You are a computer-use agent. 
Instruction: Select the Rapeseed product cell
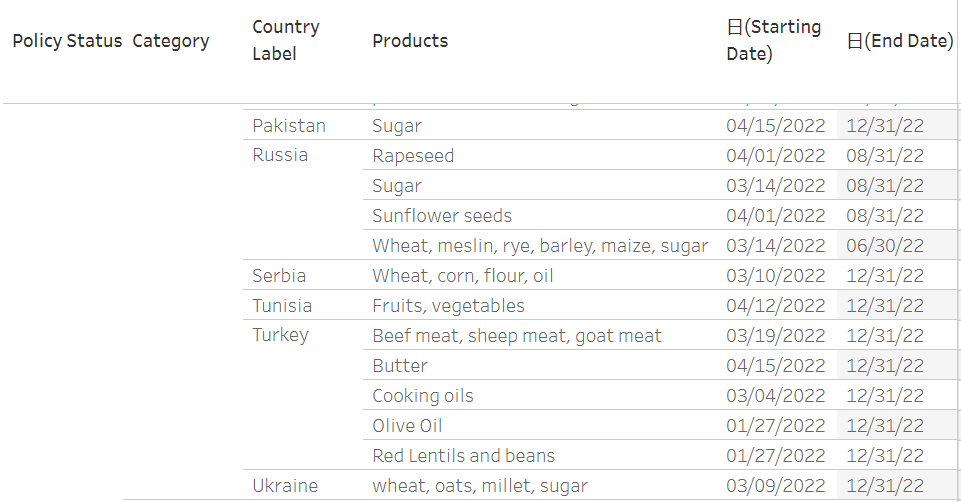click(x=413, y=156)
